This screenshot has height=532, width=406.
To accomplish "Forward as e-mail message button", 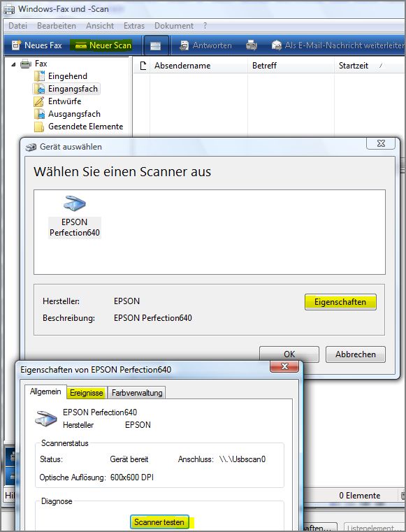I will (x=338, y=45).
